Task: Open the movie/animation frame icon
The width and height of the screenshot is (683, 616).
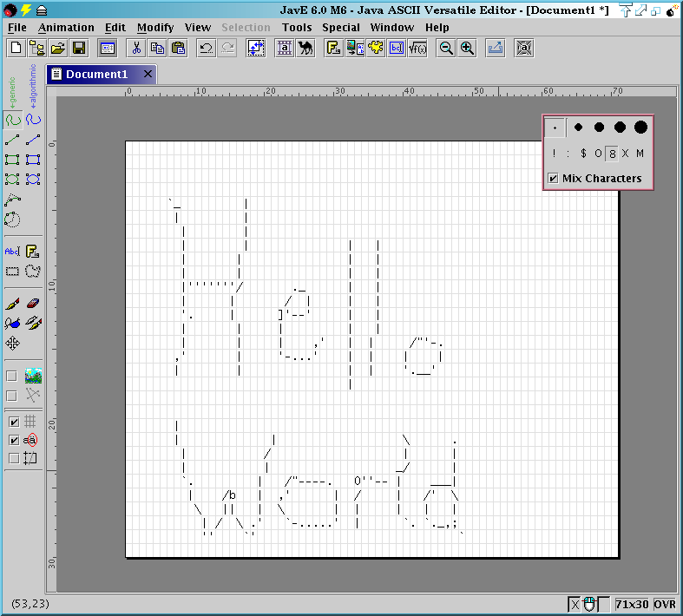Action: pyautogui.click(x=285, y=48)
